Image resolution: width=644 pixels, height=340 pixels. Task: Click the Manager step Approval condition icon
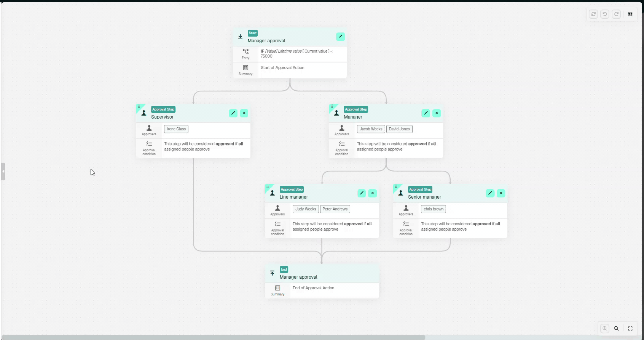(342, 144)
